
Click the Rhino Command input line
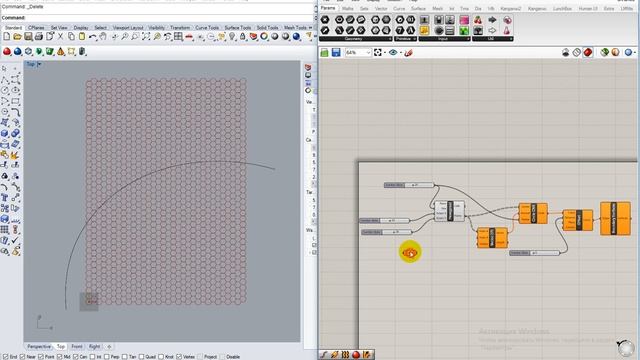pyautogui.click(x=157, y=18)
